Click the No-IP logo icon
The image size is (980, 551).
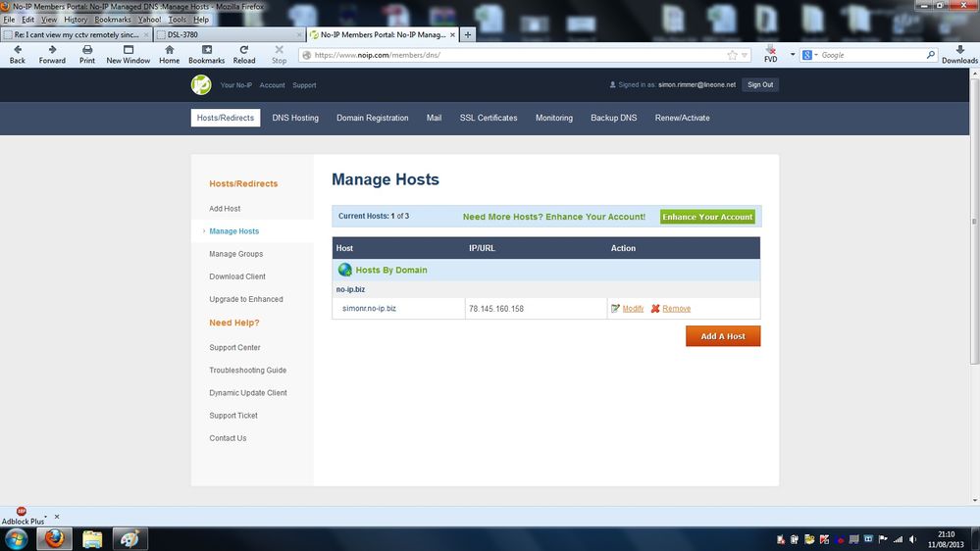pos(201,85)
